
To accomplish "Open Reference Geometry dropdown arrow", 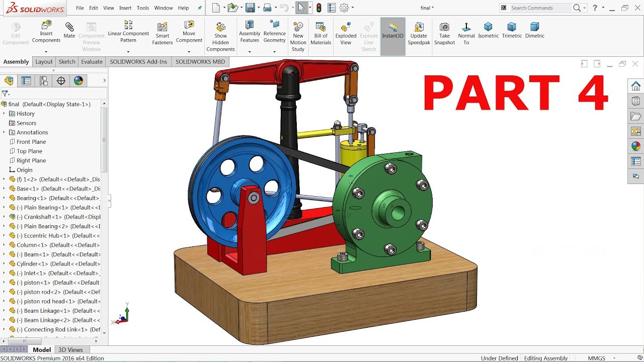I will pyautogui.click(x=274, y=51).
